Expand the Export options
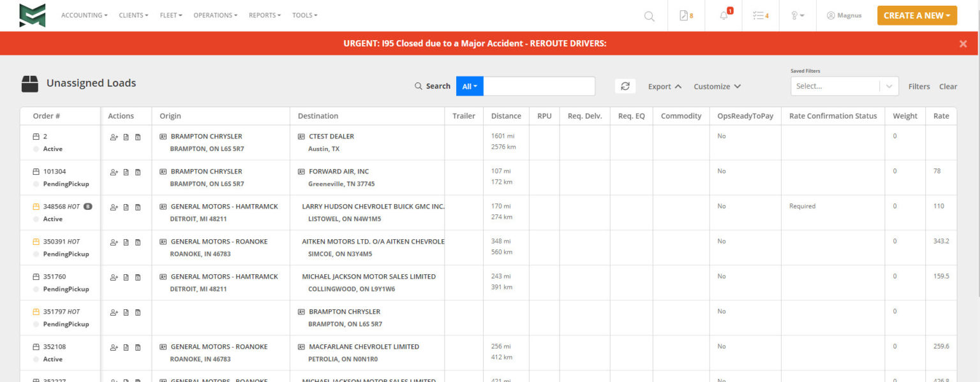 665,86
